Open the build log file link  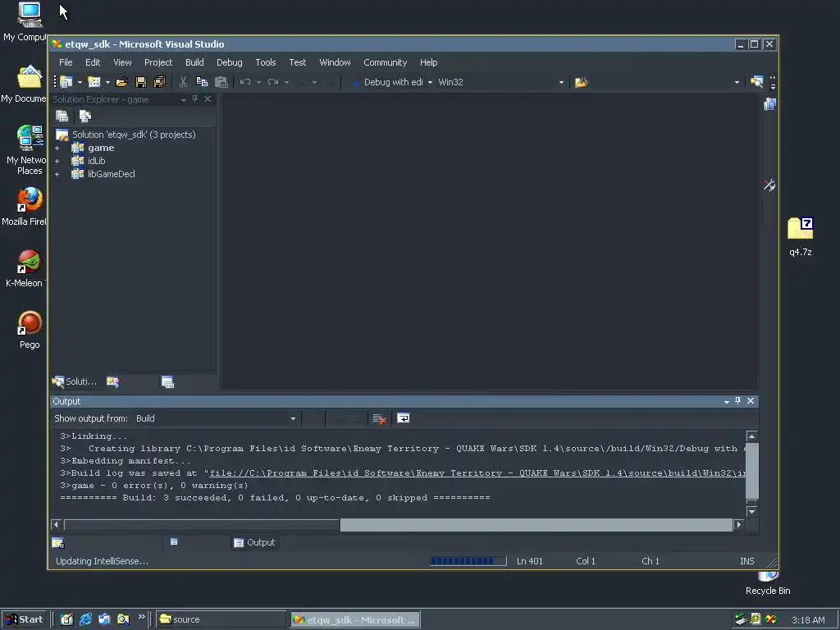tap(477, 473)
